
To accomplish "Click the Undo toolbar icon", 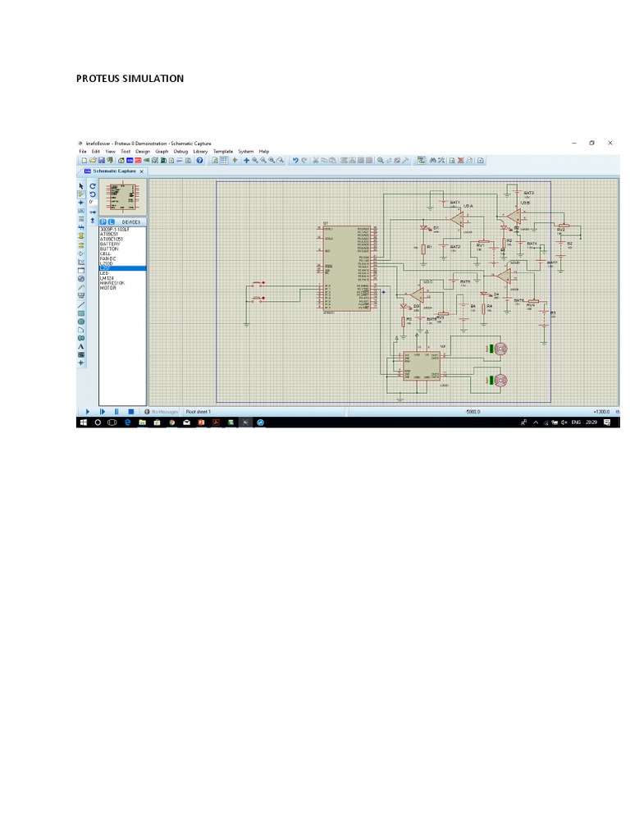I will [295, 161].
